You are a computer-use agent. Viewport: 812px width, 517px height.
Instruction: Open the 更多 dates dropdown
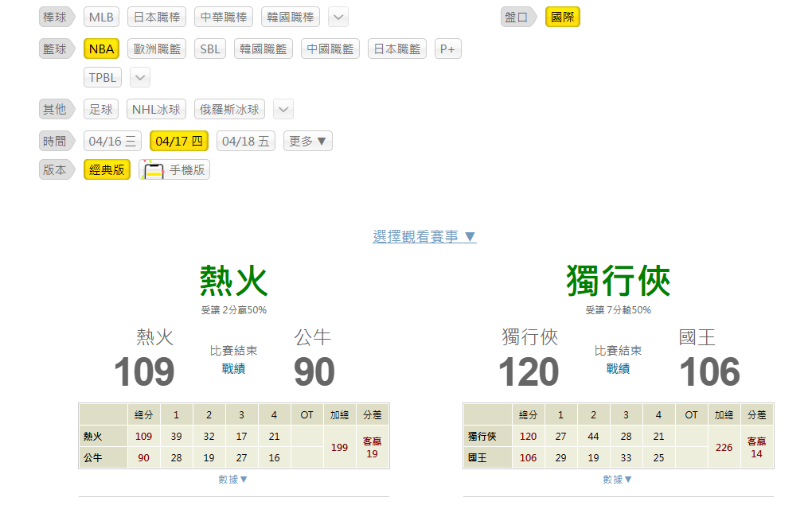(307, 142)
